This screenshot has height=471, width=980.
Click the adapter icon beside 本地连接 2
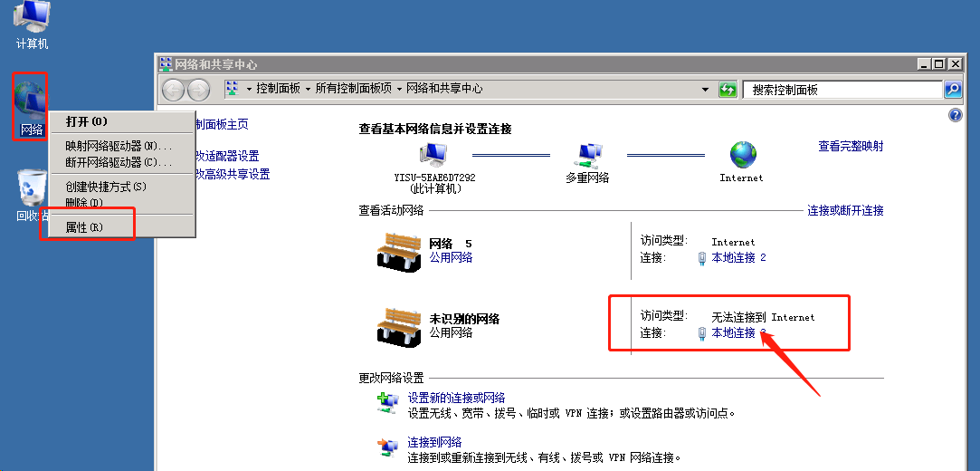pos(702,258)
